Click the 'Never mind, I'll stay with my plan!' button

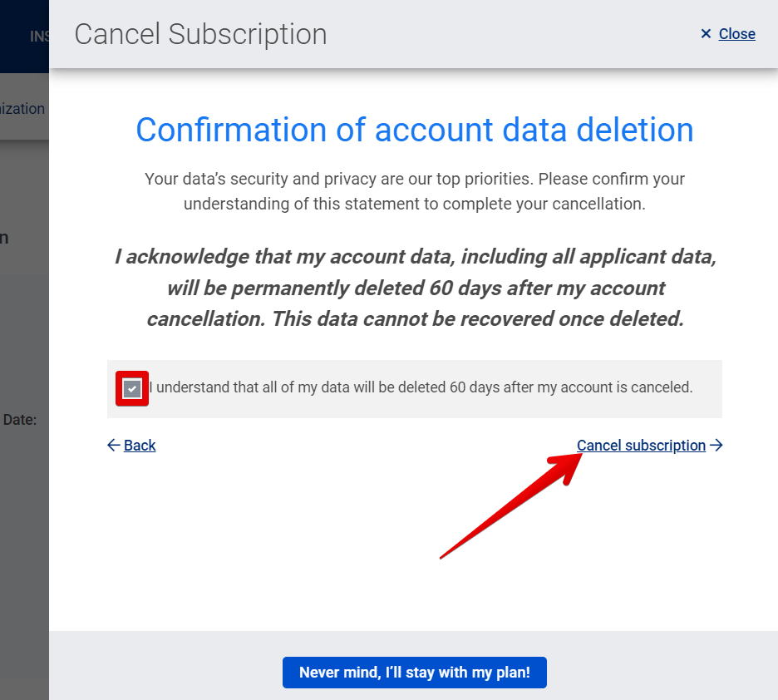coord(414,673)
